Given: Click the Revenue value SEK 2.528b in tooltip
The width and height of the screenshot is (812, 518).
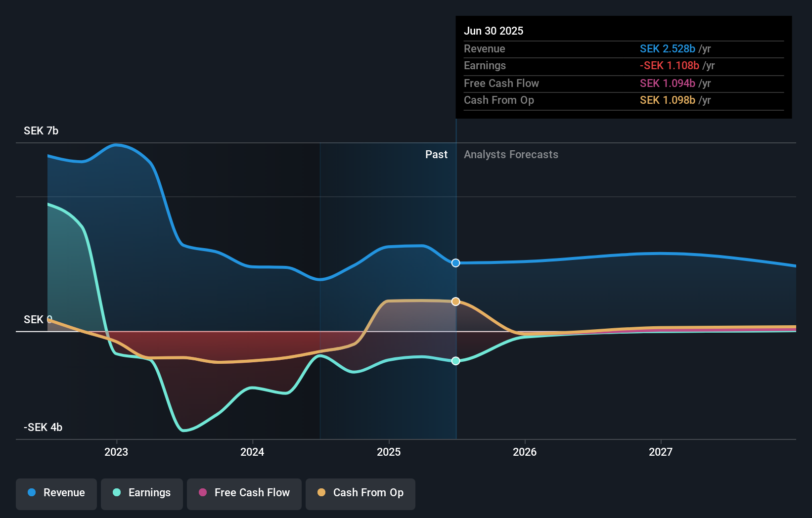Looking at the screenshot, I should point(668,49).
